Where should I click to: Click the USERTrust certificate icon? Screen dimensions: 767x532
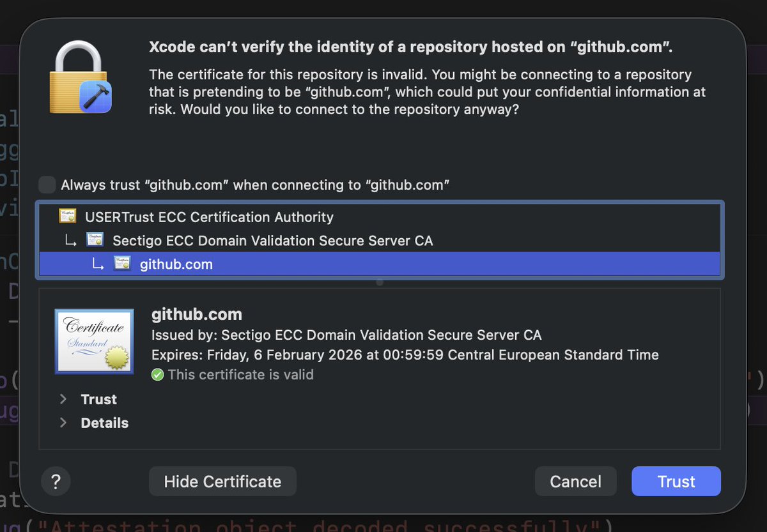[67, 217]
